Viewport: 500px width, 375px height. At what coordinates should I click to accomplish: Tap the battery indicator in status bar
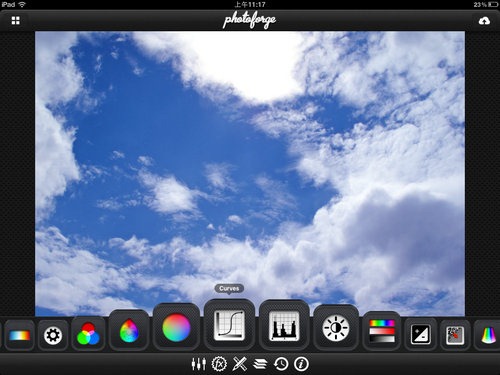point(493,4)
